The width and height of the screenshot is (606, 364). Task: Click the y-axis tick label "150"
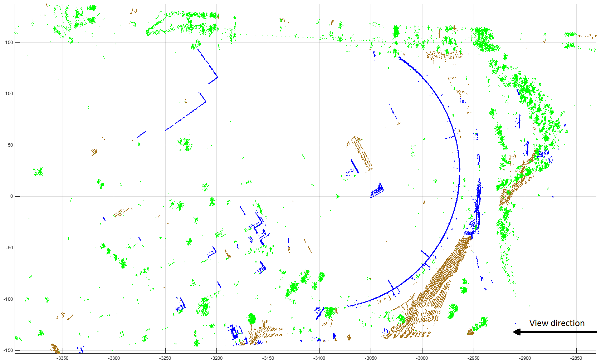point(9,42)
